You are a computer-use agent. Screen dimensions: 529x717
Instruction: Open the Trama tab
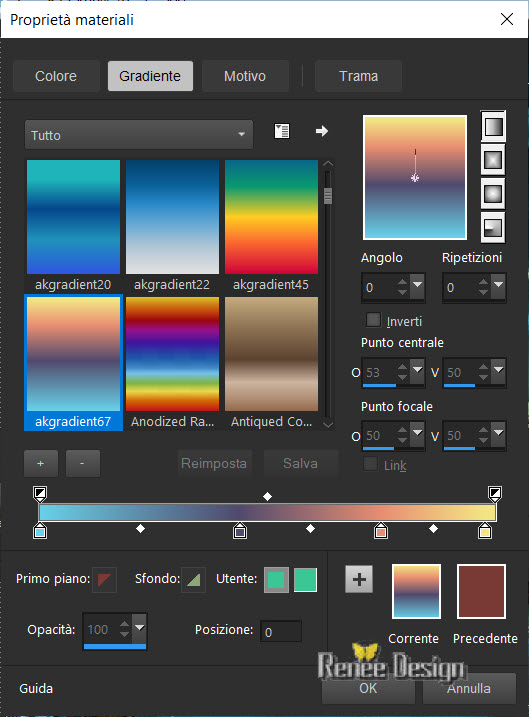(x=358, y=76)
